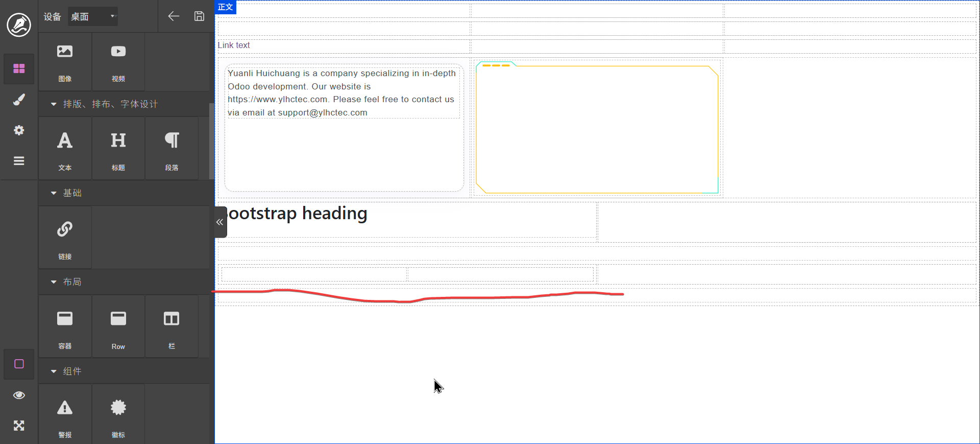Click the 链接 link block
The width and height of the screenshot is (980, 444).
pos(65,238)
